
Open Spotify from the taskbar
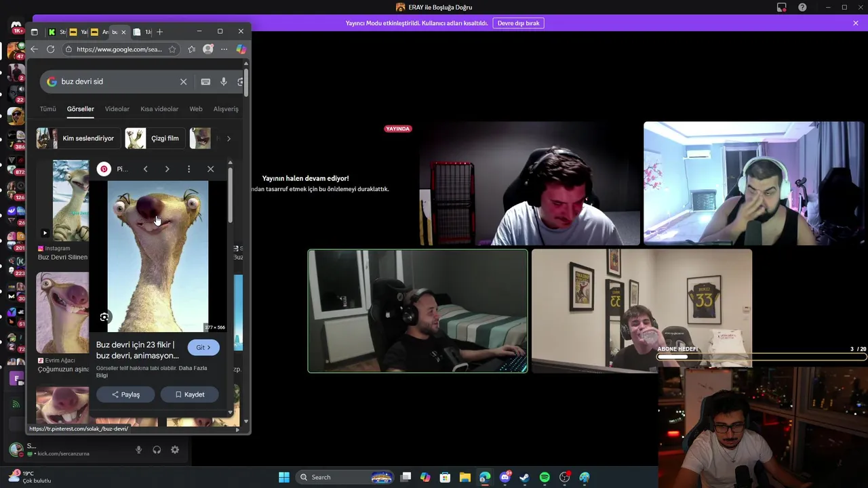[x=545, y=477]
